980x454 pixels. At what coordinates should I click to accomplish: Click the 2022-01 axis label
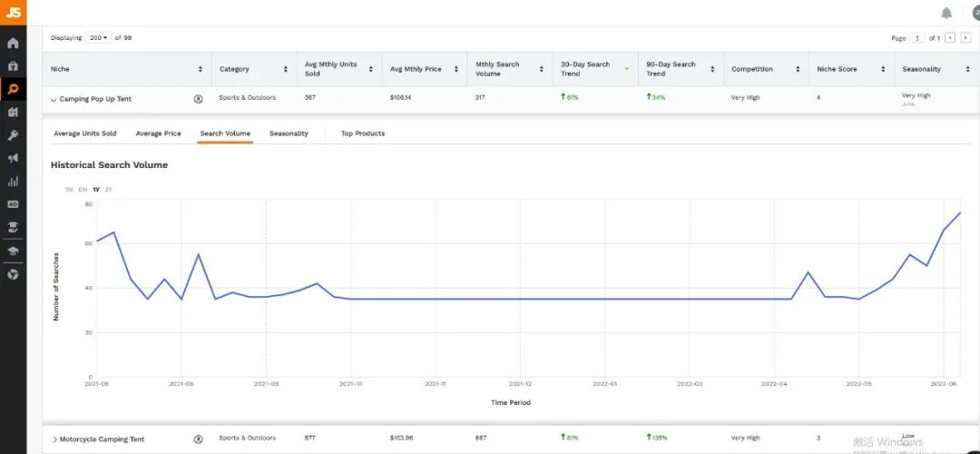[604, 383]
